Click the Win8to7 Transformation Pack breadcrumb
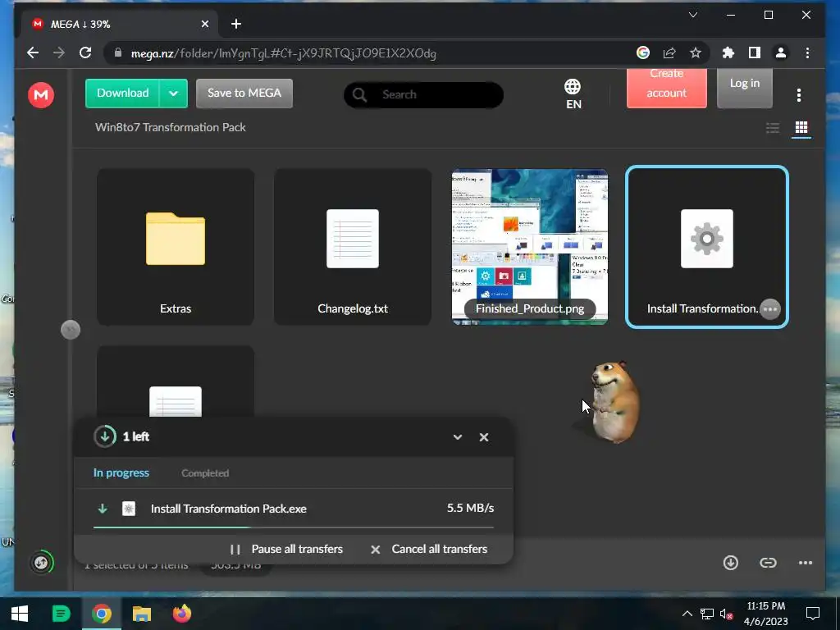Image resolution: width=840 pixels, height=630 pixels. tap(171, 127)
